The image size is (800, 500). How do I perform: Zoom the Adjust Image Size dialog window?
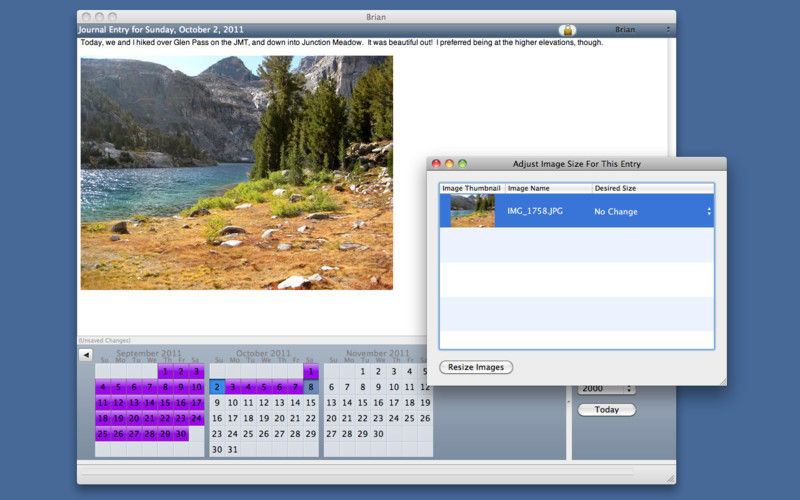pyautogui.click(x=462, y=164)
